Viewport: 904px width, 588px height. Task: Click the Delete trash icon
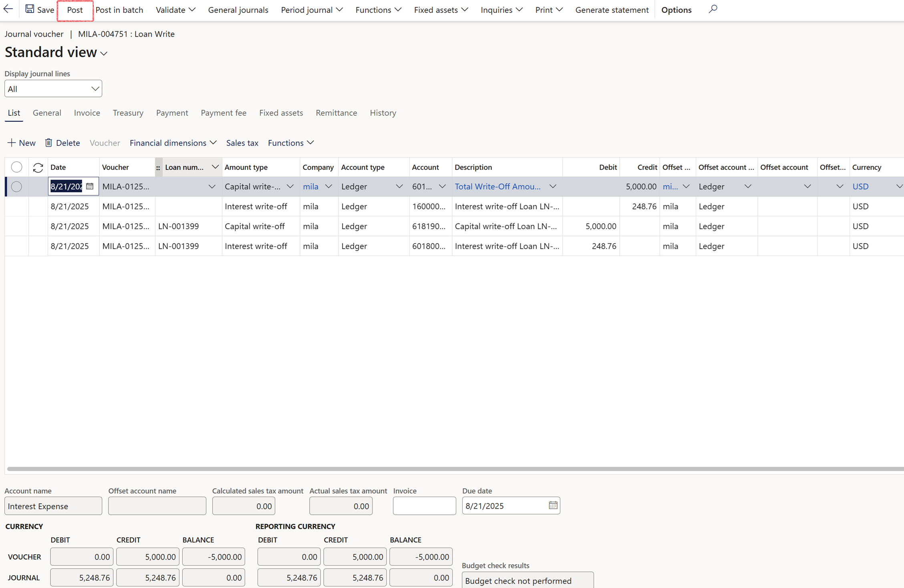48,143
